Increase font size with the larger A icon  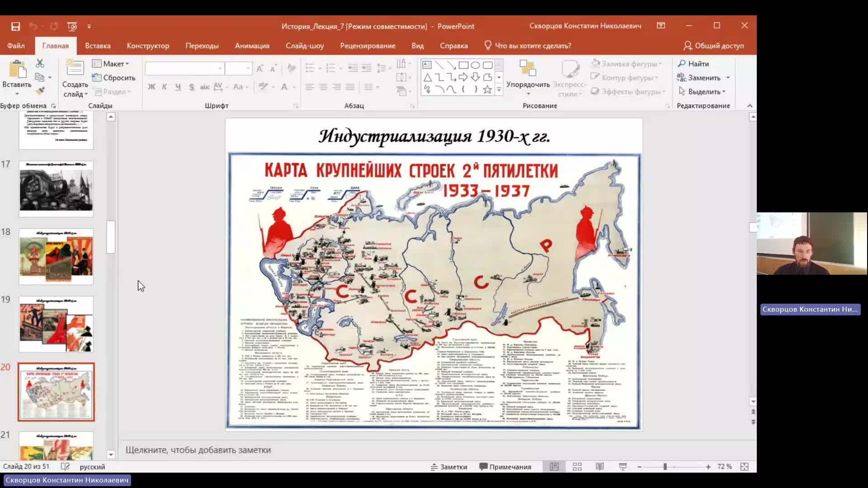pos(260,68)
